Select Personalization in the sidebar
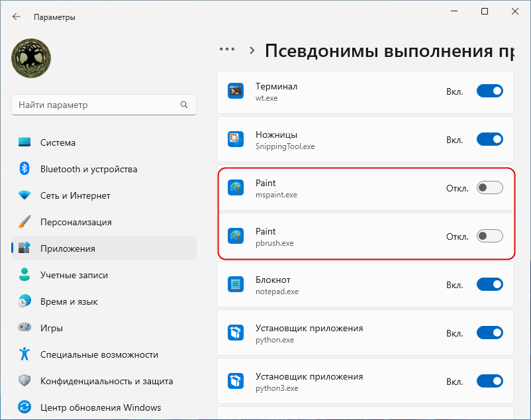Screen dimensions: 531x420 tap(75, 222)
